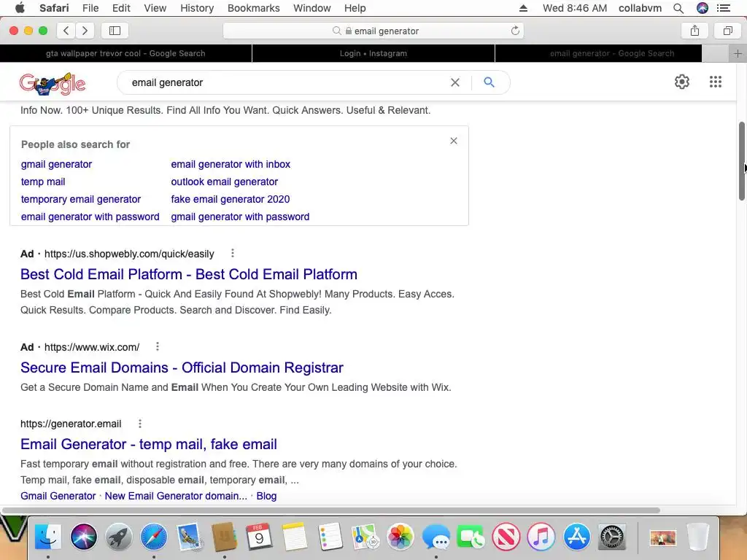Switch to Login Instagram tab
The height and width of the screenshot is (560, 747).
coord(373,53)
